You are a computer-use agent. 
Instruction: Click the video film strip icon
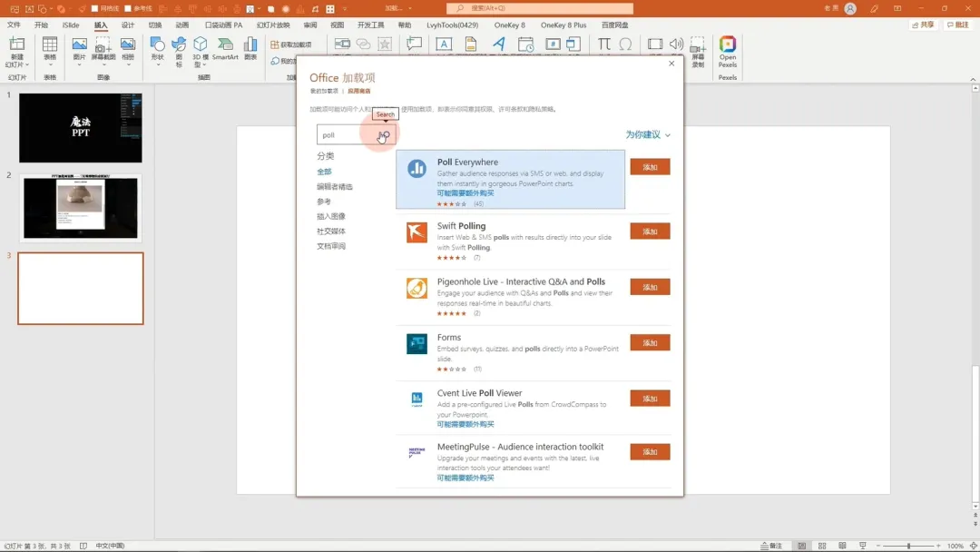coord(654,44)
